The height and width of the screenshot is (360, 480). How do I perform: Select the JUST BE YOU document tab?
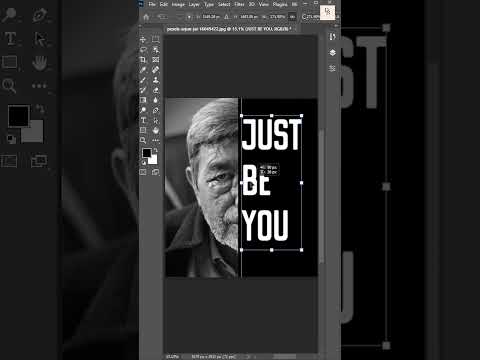click(229, 29)
